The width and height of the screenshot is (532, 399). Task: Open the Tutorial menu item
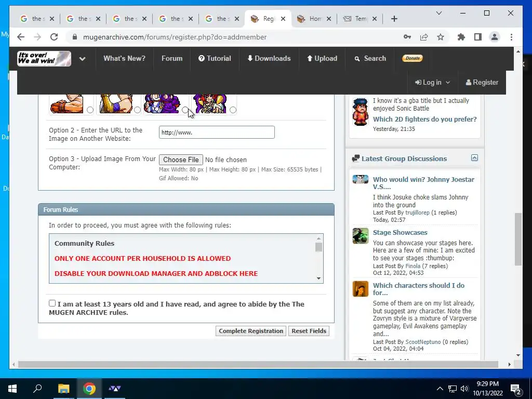[x=215, y=58]
